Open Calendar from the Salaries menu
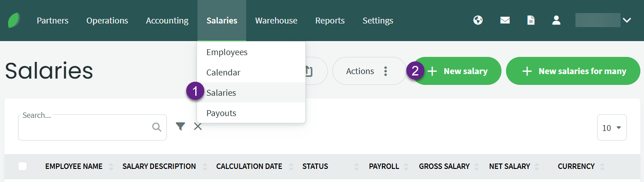The height and width of the screenshot is (182, 644). tap(223, 72)
